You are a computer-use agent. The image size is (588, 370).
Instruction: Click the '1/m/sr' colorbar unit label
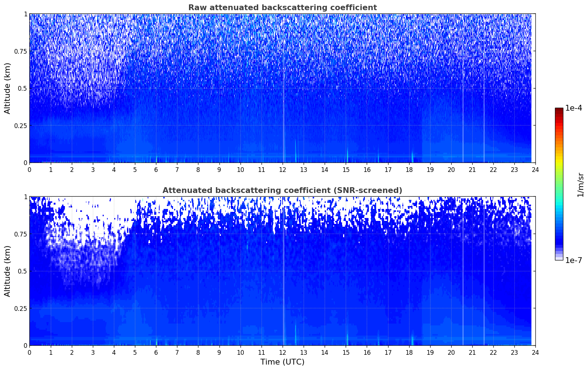point(580,184)
